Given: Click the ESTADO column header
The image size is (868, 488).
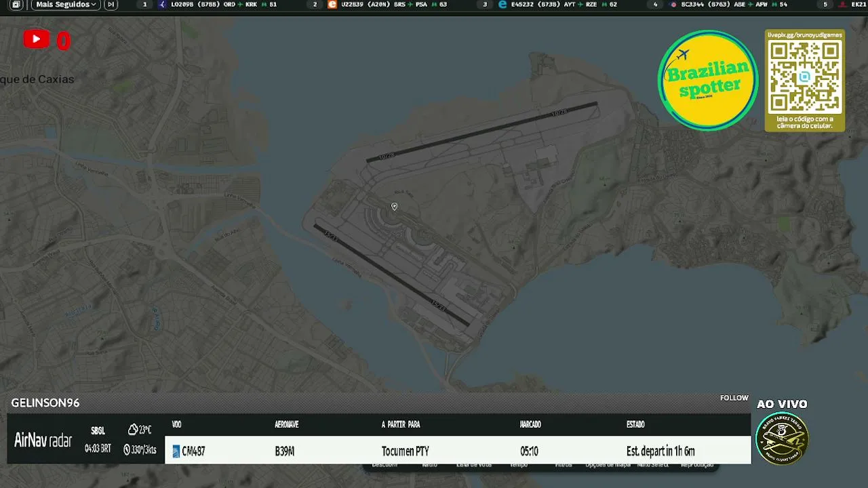Looking at the screenshot, I should coord(635,424).
